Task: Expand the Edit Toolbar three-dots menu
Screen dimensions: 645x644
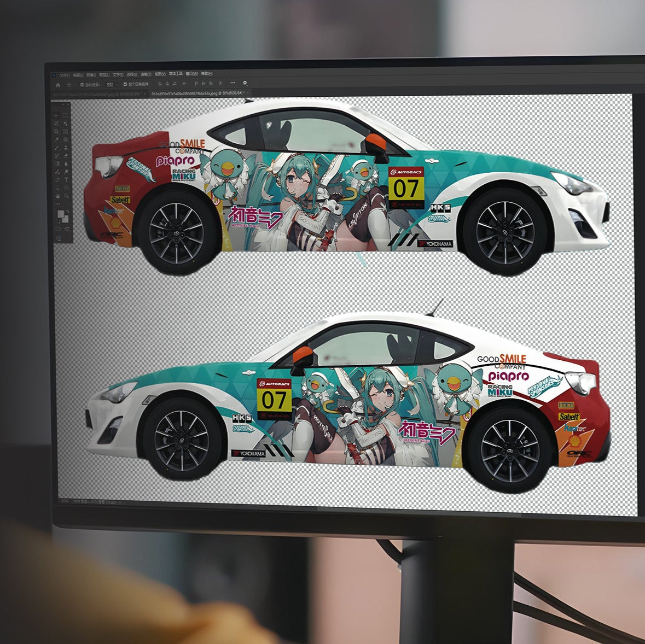Action: point(58,203)
